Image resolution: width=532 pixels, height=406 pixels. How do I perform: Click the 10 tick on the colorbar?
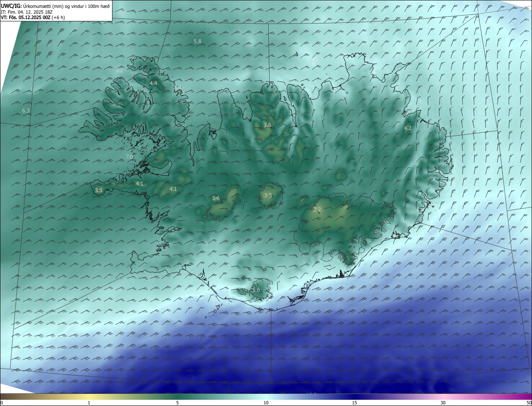[266, 403]
